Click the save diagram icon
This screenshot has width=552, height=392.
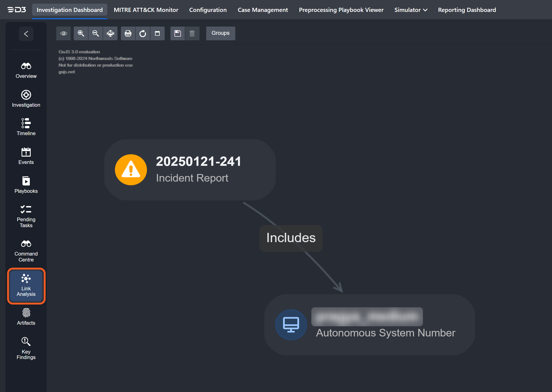(x=178, y=33)
